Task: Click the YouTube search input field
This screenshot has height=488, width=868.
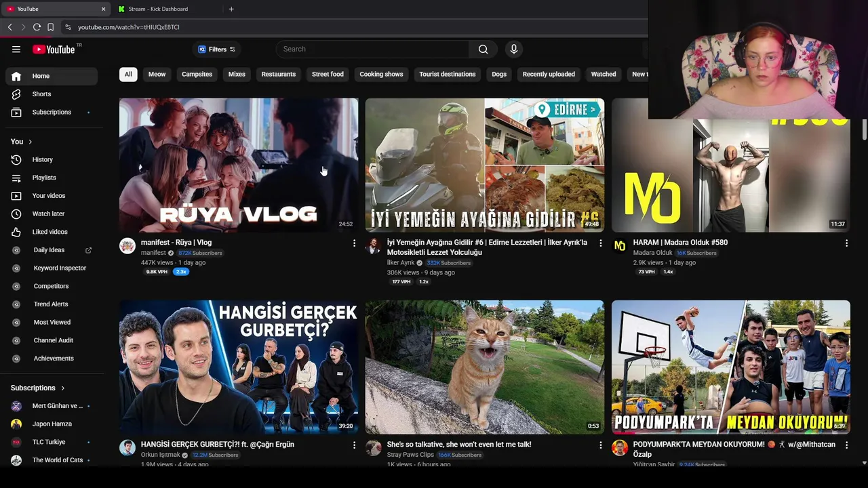Action: 372,49
